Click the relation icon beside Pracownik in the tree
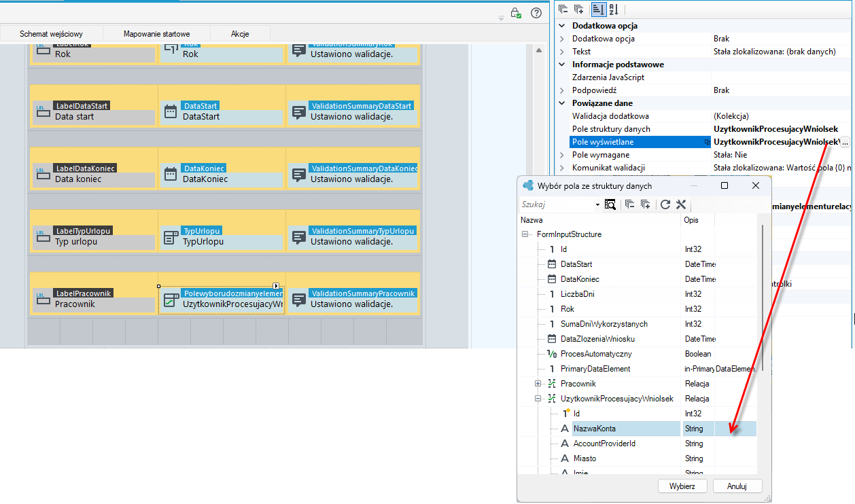Viewport: 855px width, 504px height. (x=552, y=384)
